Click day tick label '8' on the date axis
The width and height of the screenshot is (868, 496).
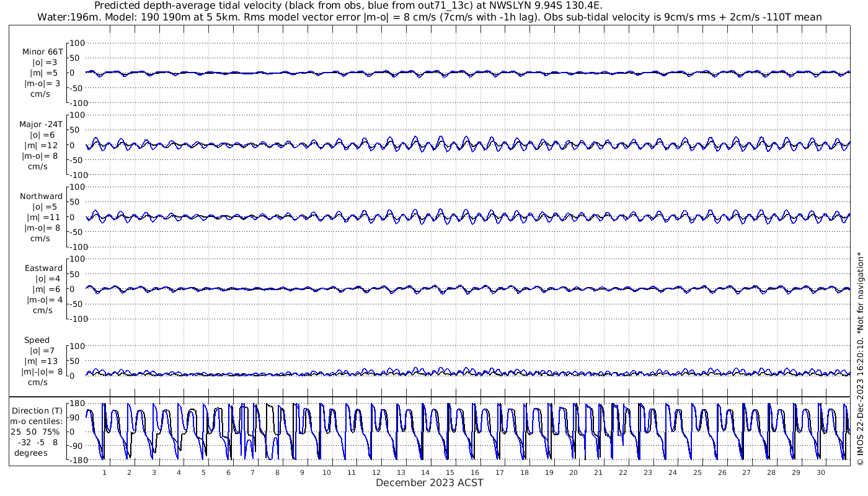click(277, 472)
